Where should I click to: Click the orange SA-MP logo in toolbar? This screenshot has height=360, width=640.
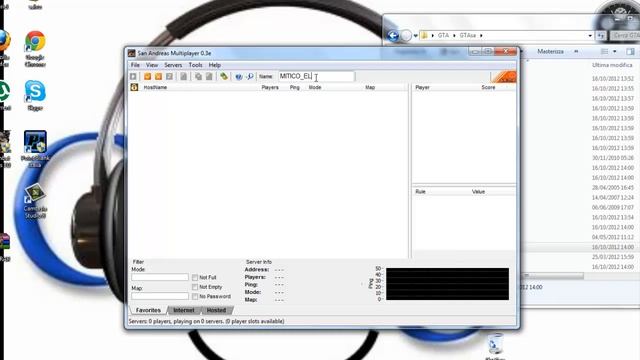504,76
